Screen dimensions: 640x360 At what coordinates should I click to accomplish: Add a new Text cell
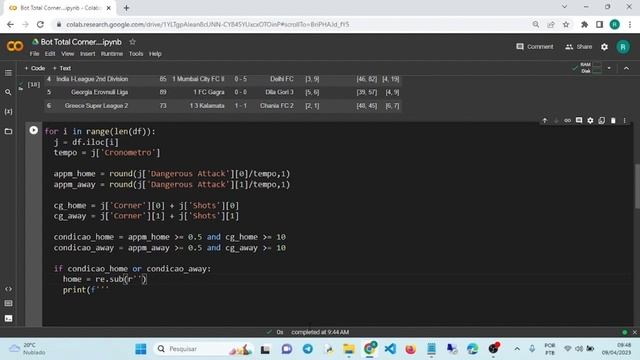click(x=62, y=68)
